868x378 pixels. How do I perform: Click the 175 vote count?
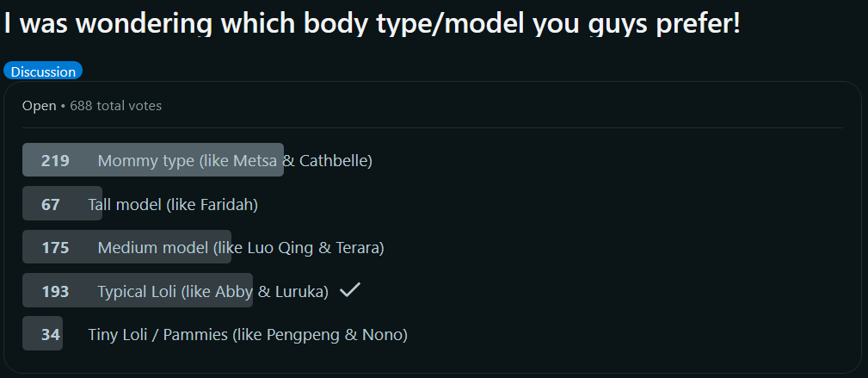pyautogui.click(x=55, y=248)
